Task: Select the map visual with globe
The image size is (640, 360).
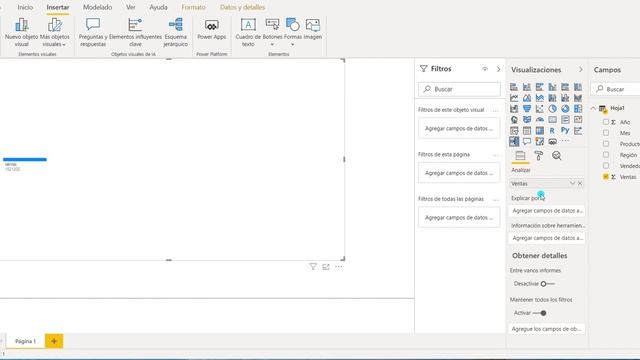Action: 514,120
